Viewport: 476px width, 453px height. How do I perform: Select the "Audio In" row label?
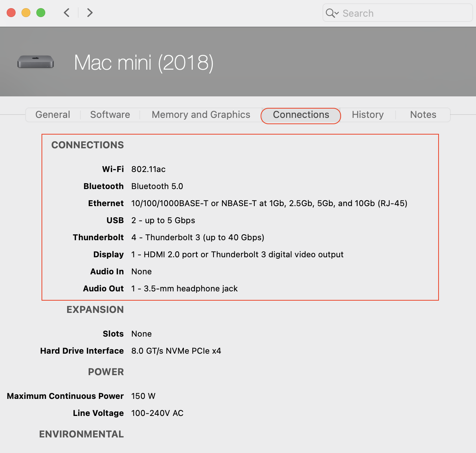point(107,271)
